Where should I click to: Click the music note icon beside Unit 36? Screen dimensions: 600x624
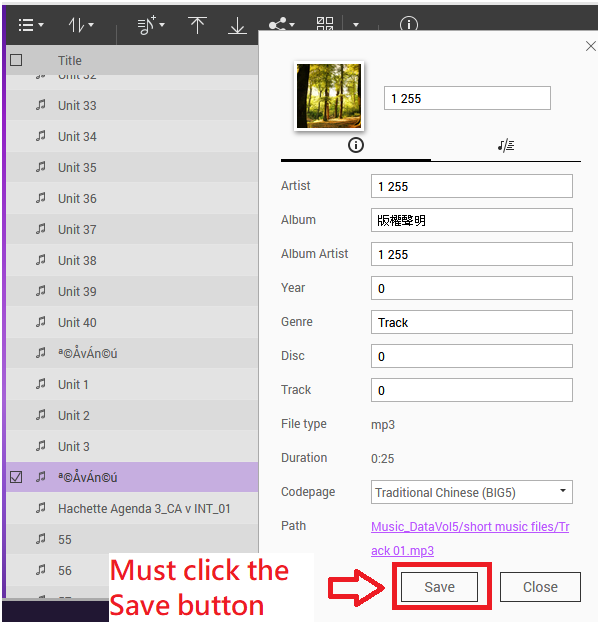41,198
